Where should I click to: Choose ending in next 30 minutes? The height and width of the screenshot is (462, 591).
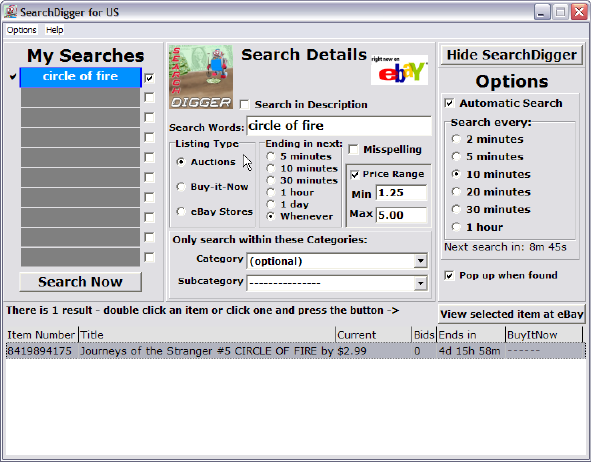pyautogui.click(x=271, y=180)
